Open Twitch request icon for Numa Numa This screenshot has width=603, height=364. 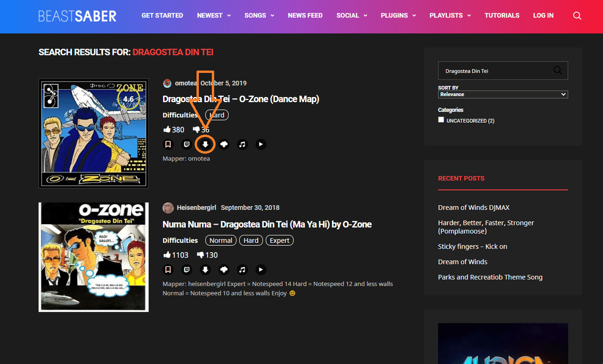(187, 270)
